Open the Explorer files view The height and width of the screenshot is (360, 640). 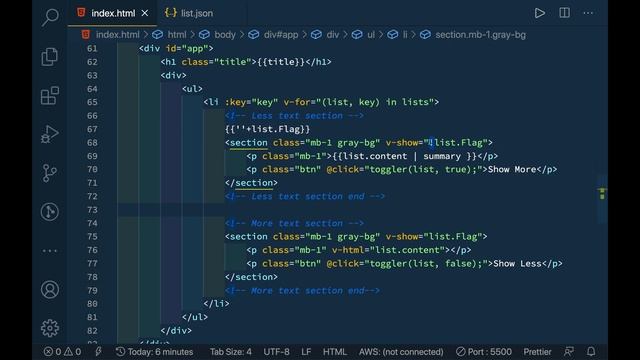(x=50, y=56)
